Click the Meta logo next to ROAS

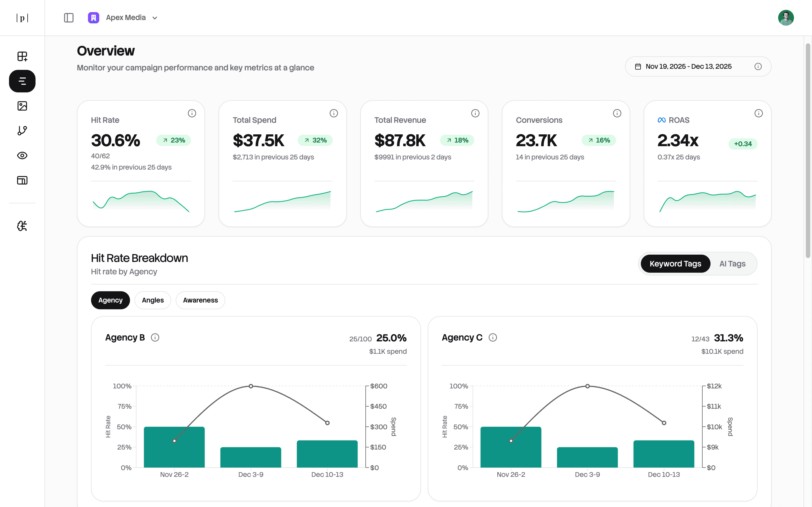[x=661, y=120]
